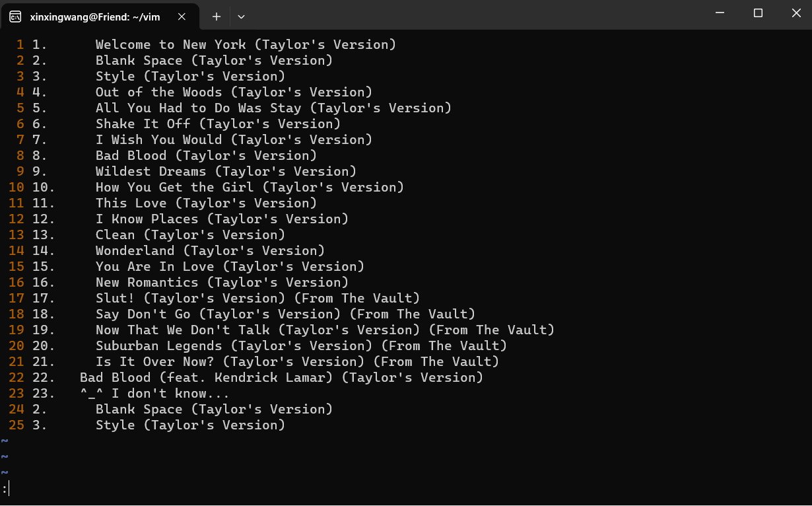Viewport: 812px width, 506px height.
Task: Minimize the terminal window
Action: click(722, 13)
